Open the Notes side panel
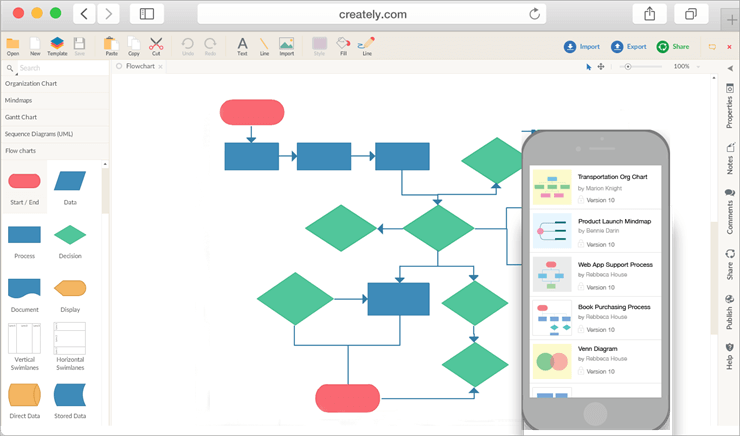Image resolution: width=740 pixels, height=436 pixels. point(730,159)
